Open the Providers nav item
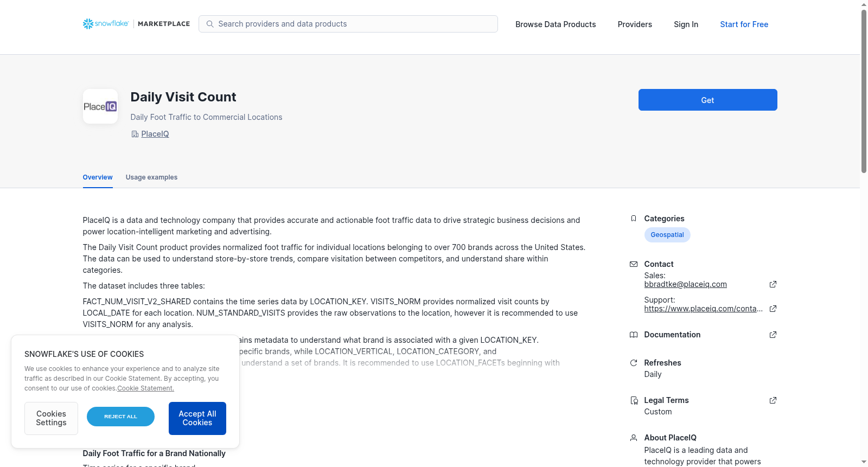 pos(635,24)
